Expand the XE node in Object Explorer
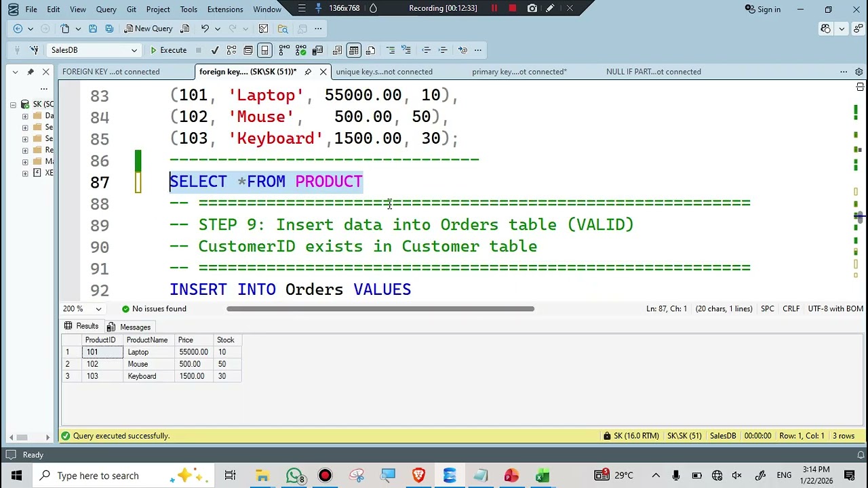The width and height of the screenshot is (868, 488). tap(25, 174)
